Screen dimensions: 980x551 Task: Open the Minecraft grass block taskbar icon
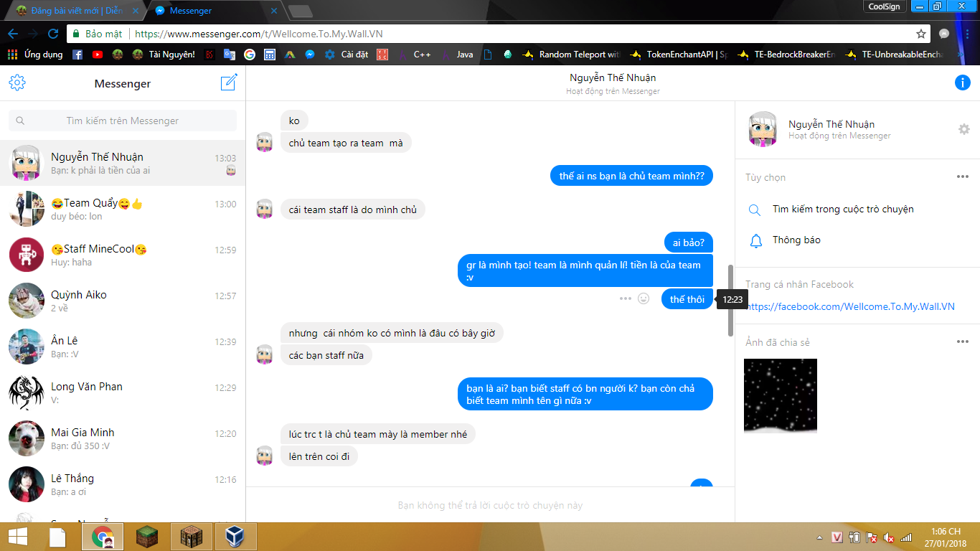pos(147,537)
